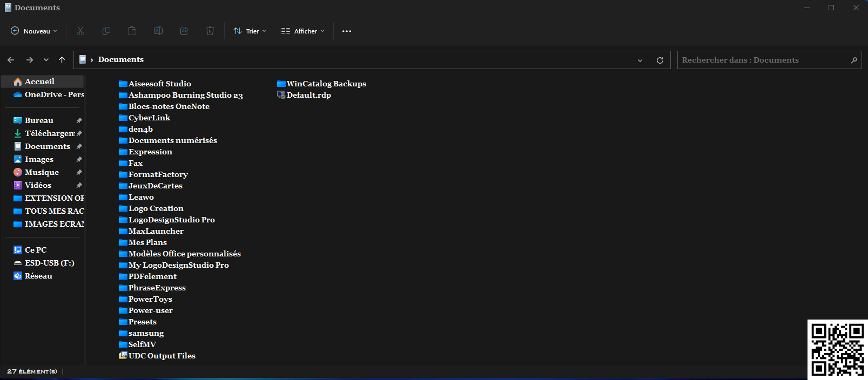Select the samsung folder
Screen dimensions: 868x380
tap(141, 333)
